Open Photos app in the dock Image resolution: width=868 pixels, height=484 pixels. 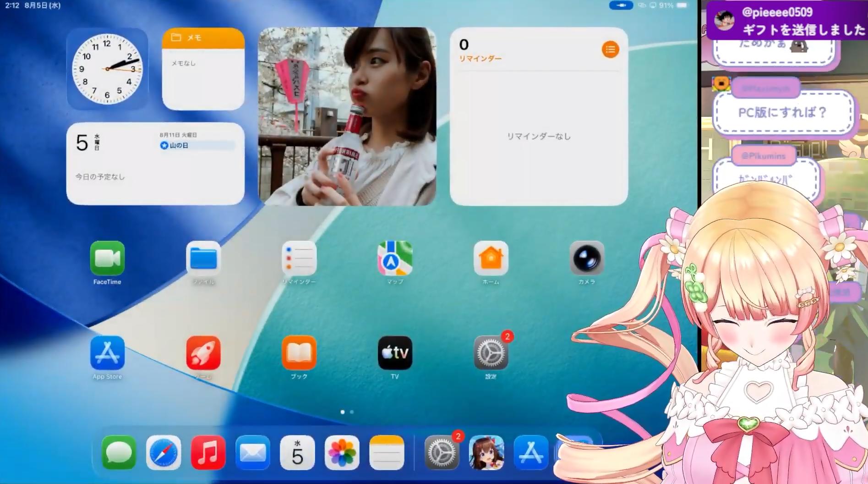click(342, 453)
